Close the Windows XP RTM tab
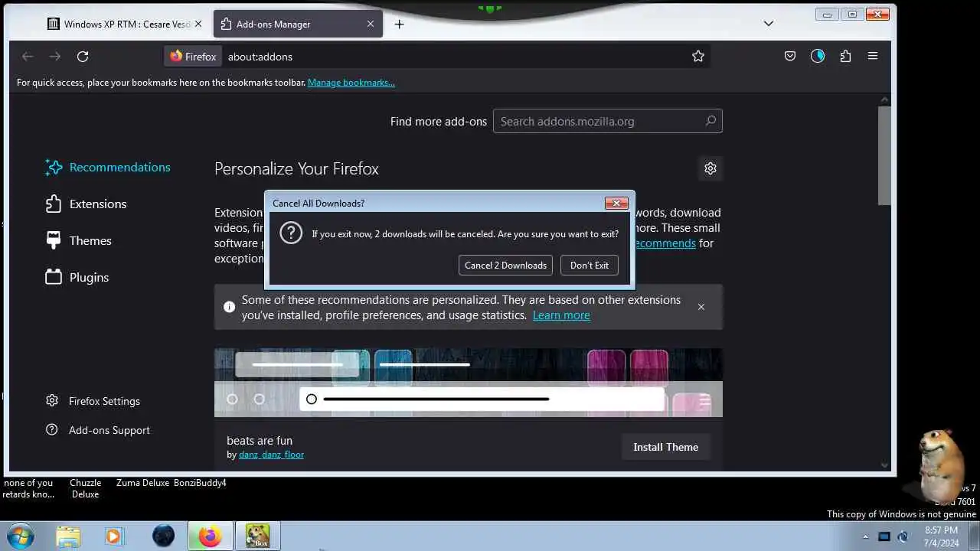The width and height of the screenshot is (980, 551). [198, 24]
